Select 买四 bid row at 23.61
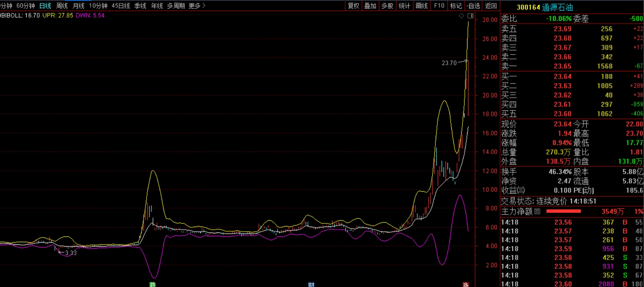644x287 pixels. (572, 104)
